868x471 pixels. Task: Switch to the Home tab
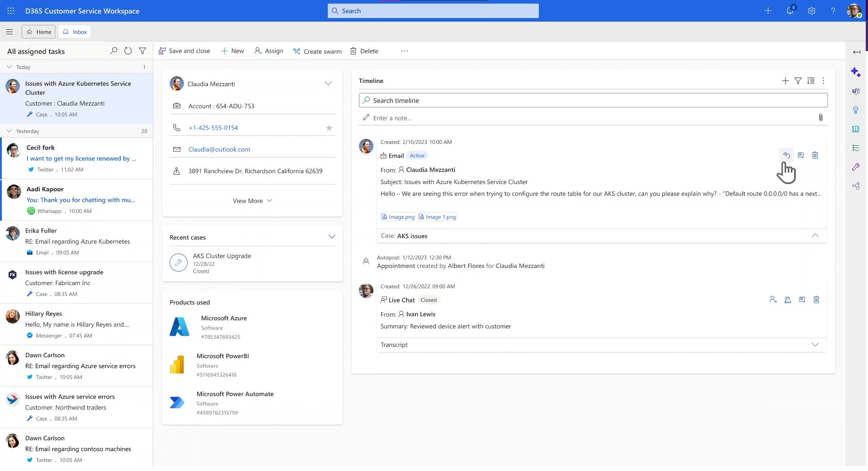[39, 32]
